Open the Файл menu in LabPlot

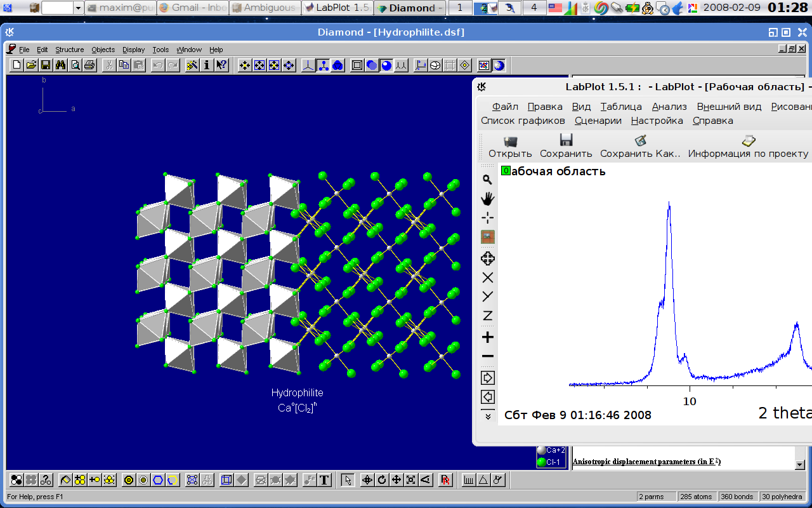pyautogui.click(x=505, y=107)
